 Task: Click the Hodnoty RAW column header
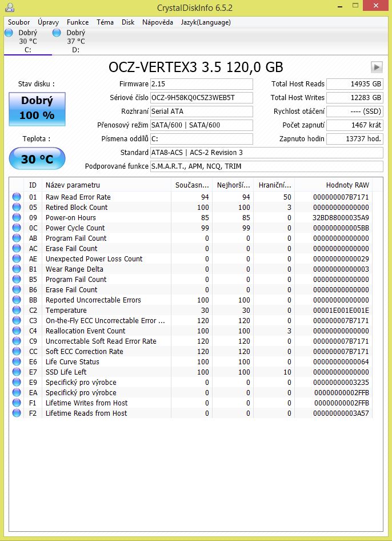(333, 185)
